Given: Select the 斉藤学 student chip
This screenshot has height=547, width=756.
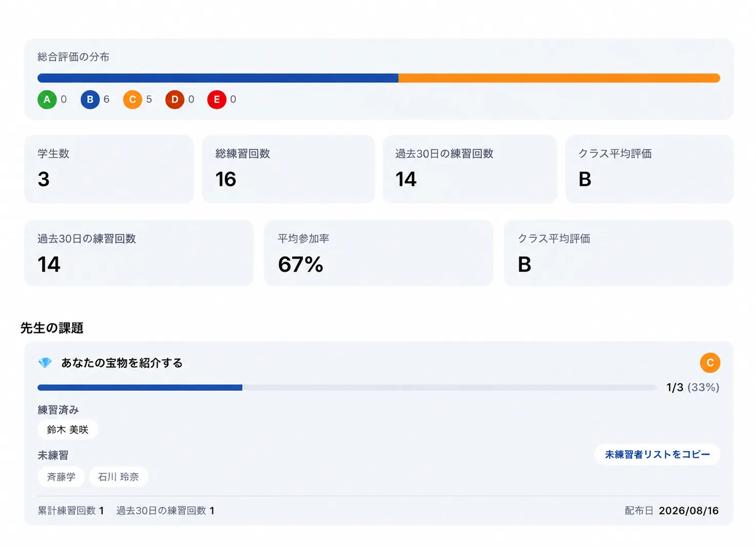Looking at the screenshot, I should 61,477.
